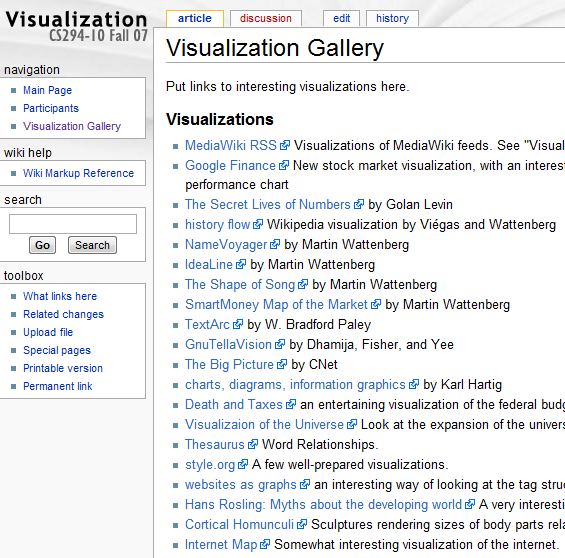
Task: Open the NameVoyager link
Action: click(x=226, y=245)
